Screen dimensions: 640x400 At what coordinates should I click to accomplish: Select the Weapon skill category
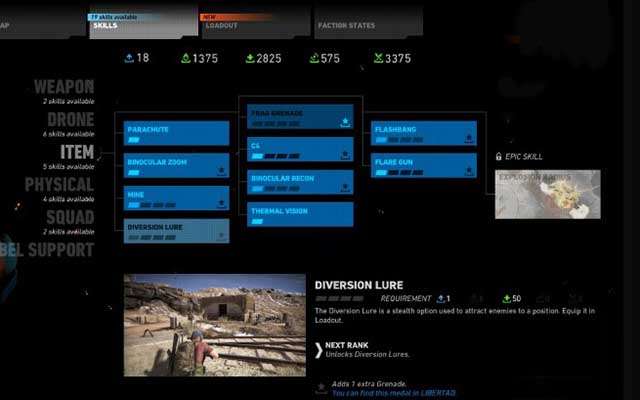(64, 87)
